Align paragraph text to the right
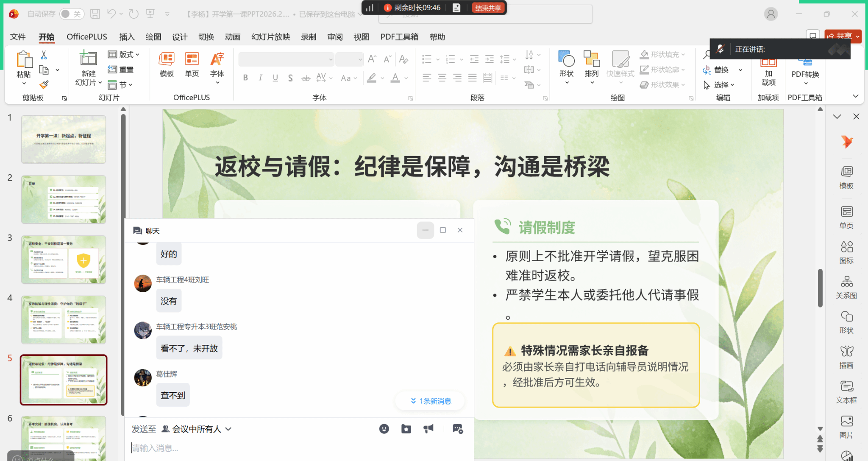868x461 pixels. 457,78
